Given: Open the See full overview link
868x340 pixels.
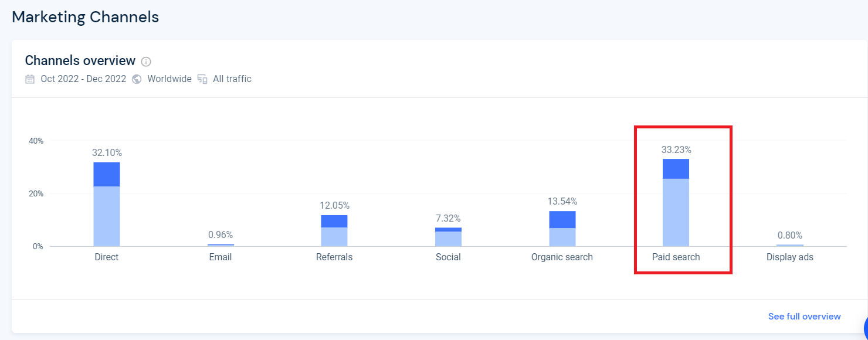Looking at the screenshot, I should pos(804,317).
